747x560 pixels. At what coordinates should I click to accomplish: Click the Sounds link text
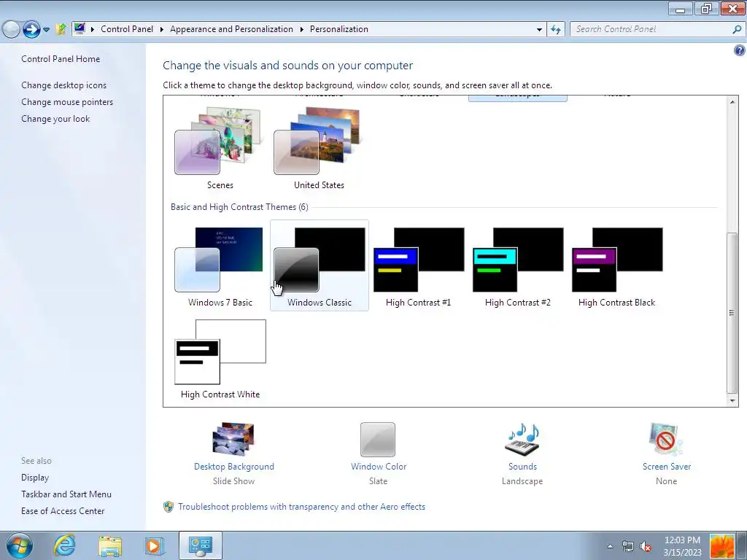point(522,467)
